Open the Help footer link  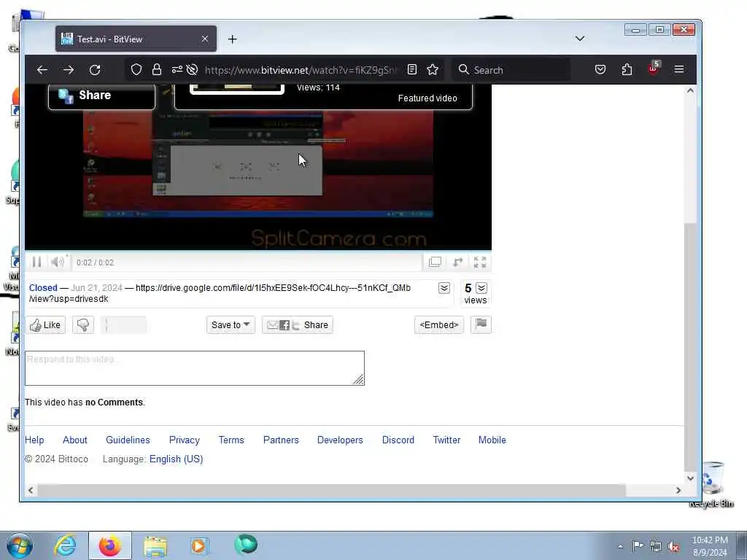click(34, 440)
